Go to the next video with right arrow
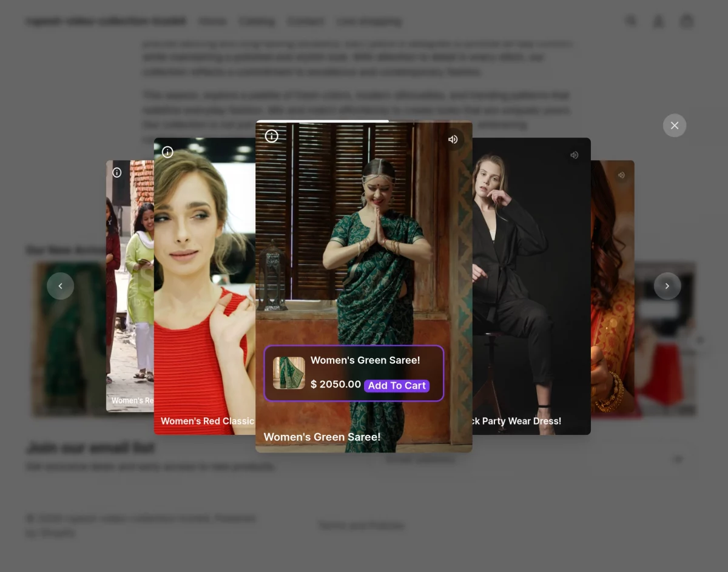The width and height of the screenshot is (728, 572). coord(667,286)
